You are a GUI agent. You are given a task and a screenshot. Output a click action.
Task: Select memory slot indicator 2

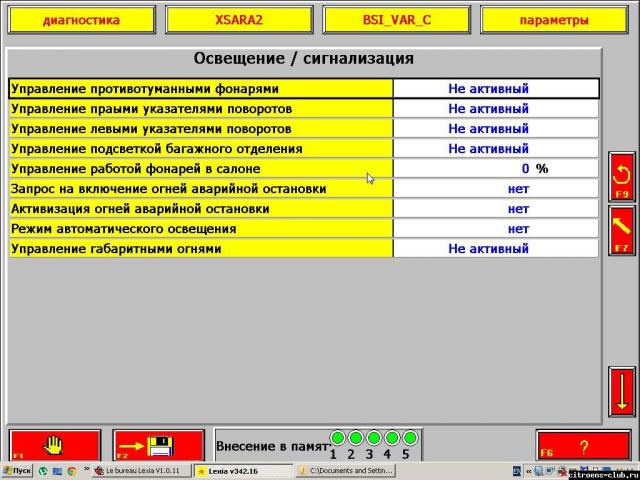356,438
